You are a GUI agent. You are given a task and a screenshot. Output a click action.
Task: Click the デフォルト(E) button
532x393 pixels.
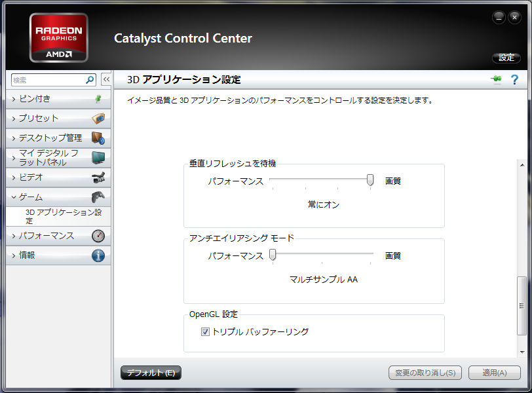point(151,373)
